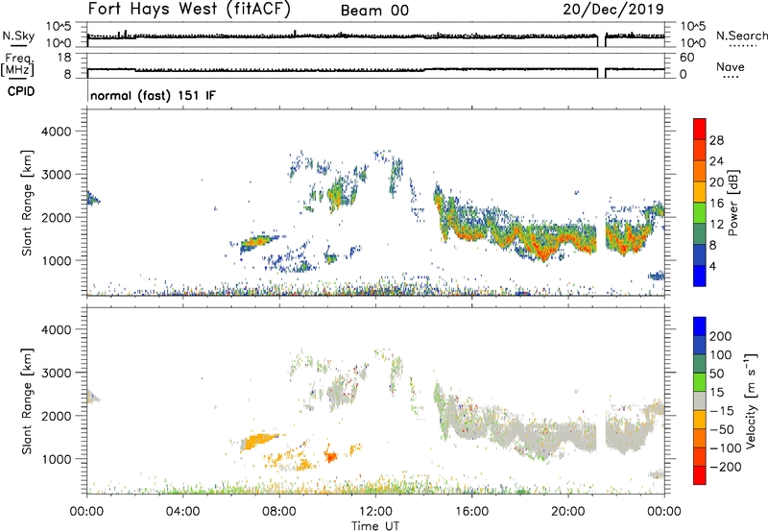Click the date '20/Dec/2019'

pyautogui.click(x=613, y=10)
